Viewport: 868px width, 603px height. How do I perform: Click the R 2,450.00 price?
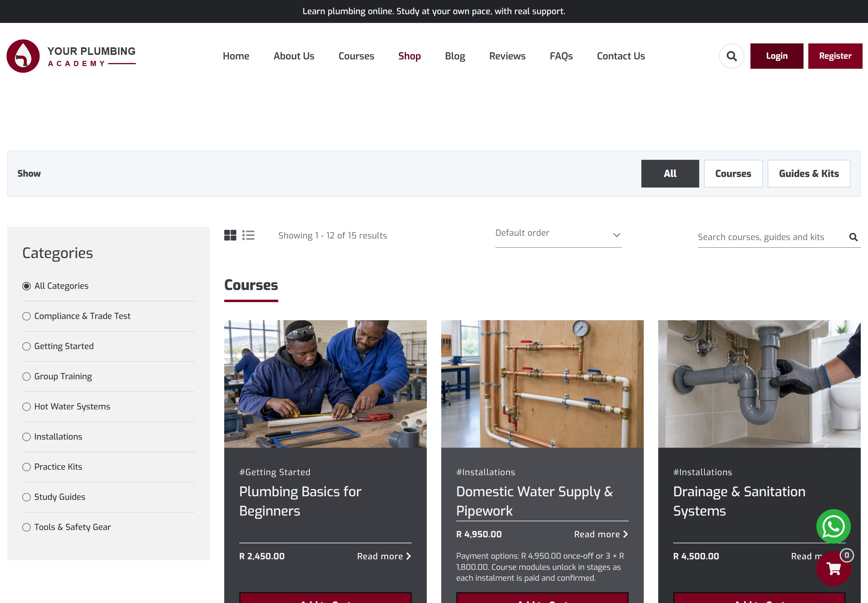point(262,556)
